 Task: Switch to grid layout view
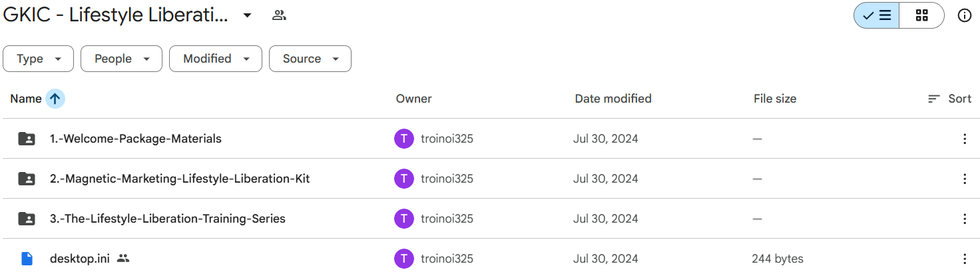coord(921,15)
